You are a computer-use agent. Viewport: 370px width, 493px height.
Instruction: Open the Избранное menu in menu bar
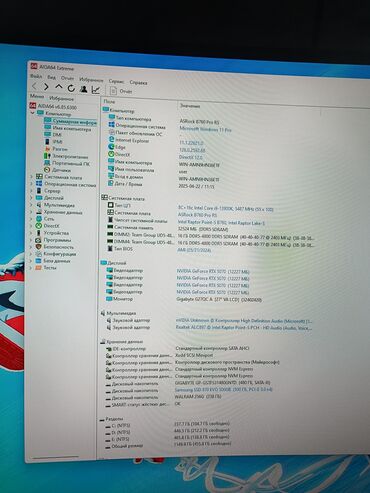pyautogui.click(x=91, y=80)
